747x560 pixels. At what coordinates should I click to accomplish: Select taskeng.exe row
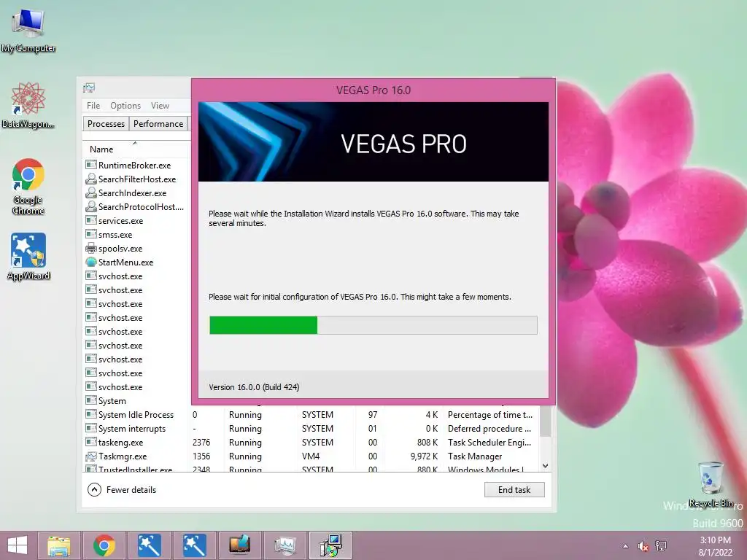pos(311,443)
